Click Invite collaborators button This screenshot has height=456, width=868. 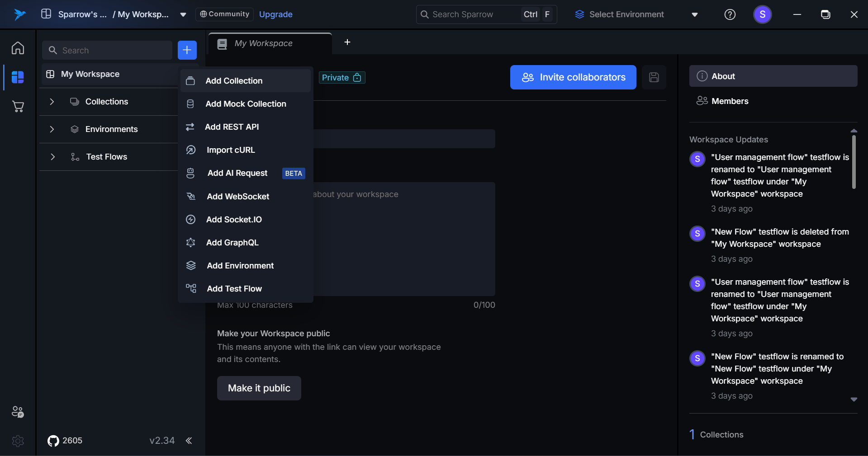point(573,77)
